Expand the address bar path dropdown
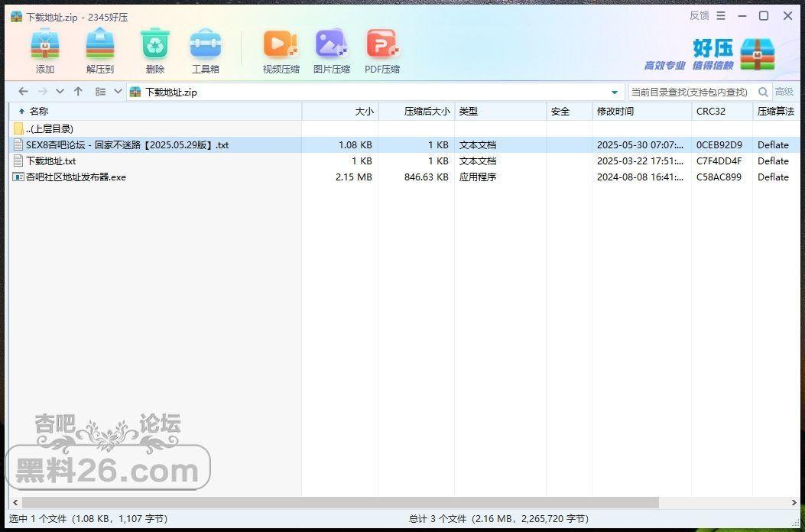Viewport: 805px width, 532px height. [615, 92]
